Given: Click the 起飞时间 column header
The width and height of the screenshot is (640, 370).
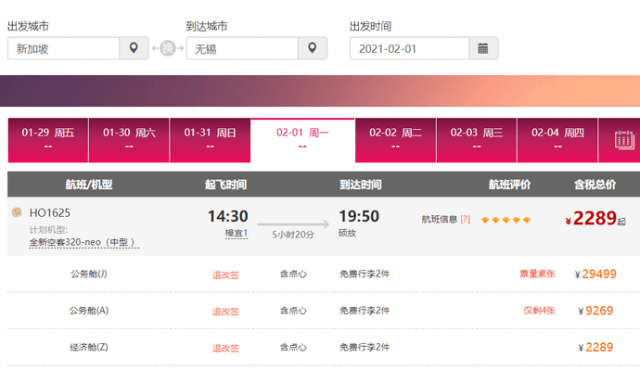Looking at the screenshot, I should [226, 184].
